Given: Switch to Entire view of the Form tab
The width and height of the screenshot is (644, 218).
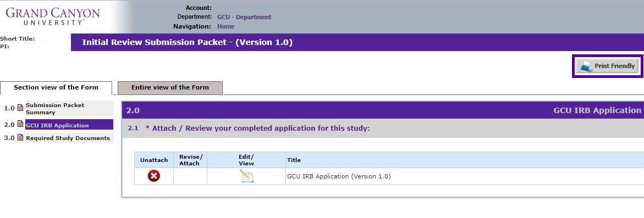Looking at the screenshot, I should pos(170,88).
